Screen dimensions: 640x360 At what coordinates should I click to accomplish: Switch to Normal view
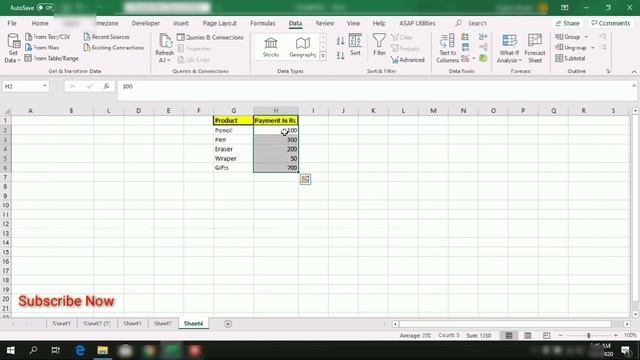coord(509,336)
